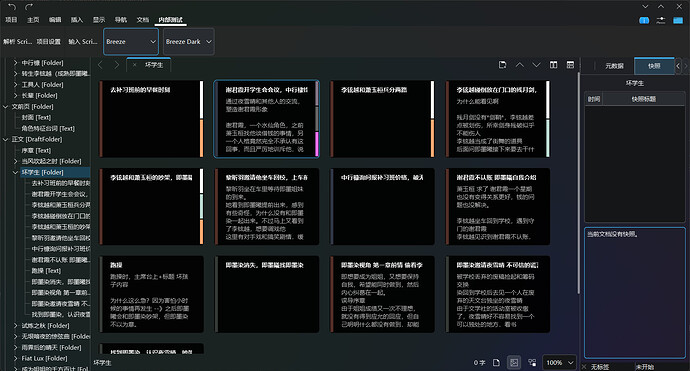690x371 pixels.
Task: Go back with the editor left arrow
Action: 100,65
